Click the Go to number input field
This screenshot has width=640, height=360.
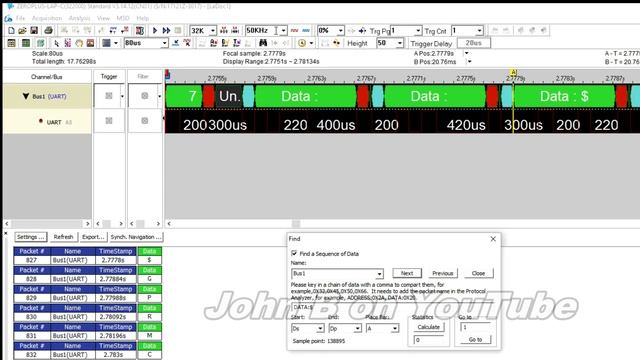coord(475,327)
